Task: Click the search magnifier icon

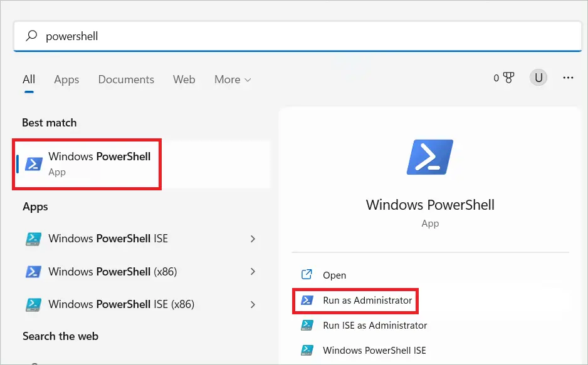Action: pos(31,36)
